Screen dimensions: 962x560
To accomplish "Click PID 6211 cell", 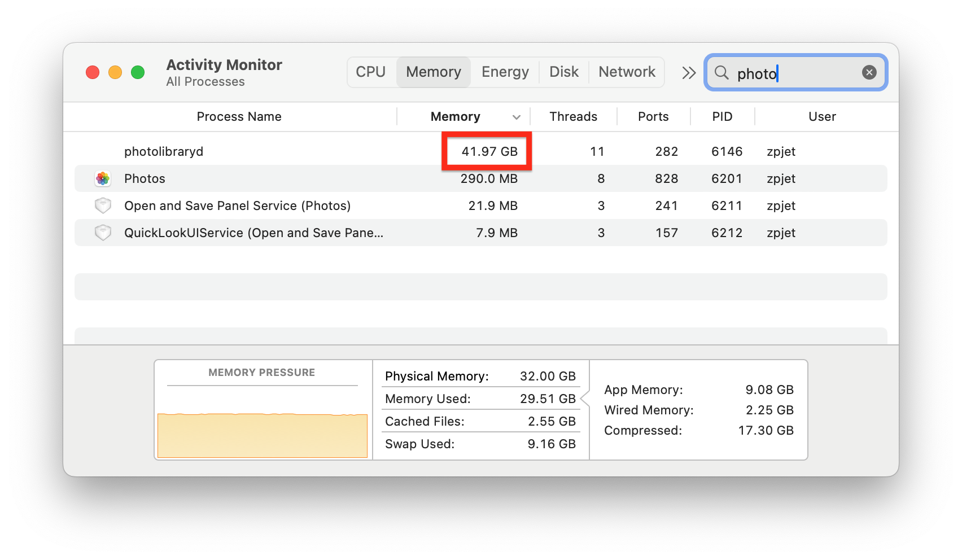I will pyautogui.click(x=727, y=205).
